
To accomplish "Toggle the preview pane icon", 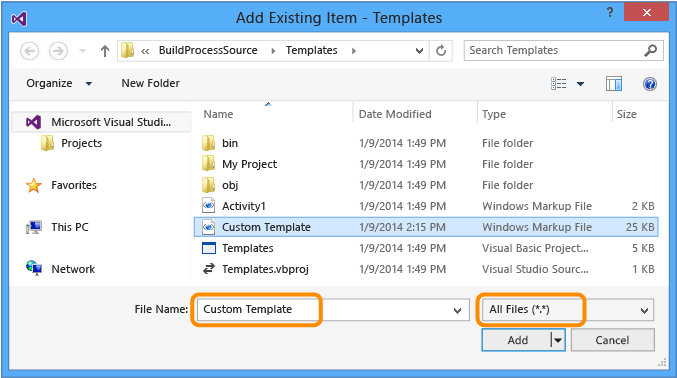I will 614,83.
